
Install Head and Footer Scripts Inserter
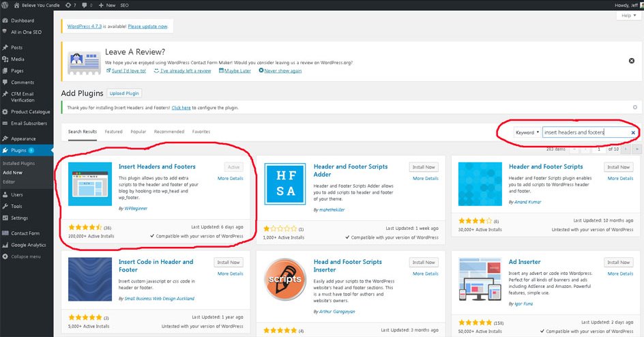[x=424, y=262]
